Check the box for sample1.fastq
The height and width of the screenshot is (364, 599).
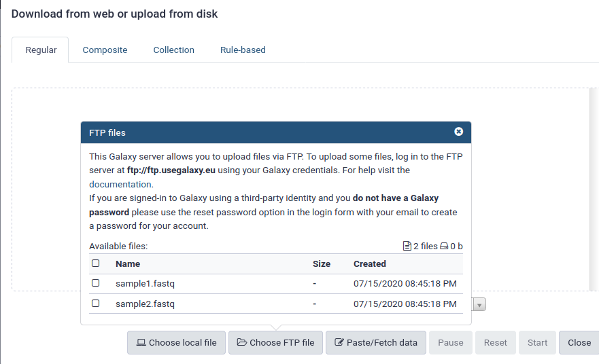(95, 283)
